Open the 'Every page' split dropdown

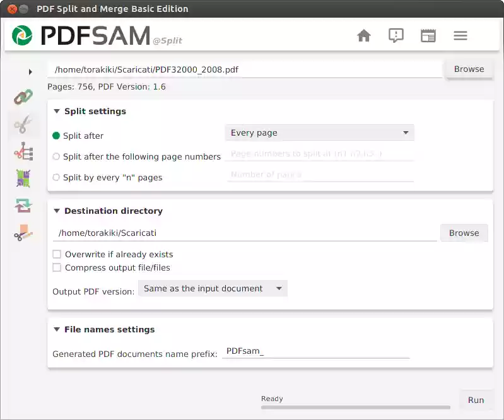coord(319,133)
